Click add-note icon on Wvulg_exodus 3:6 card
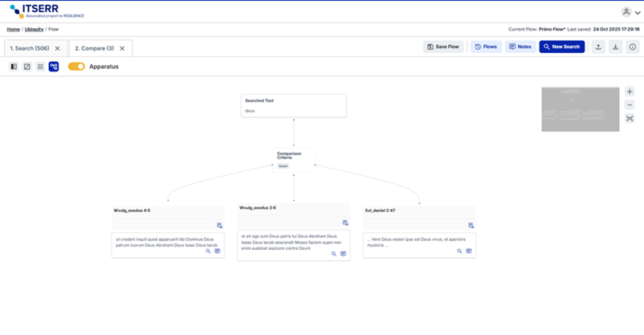644x335 pixels. [345, 223]
